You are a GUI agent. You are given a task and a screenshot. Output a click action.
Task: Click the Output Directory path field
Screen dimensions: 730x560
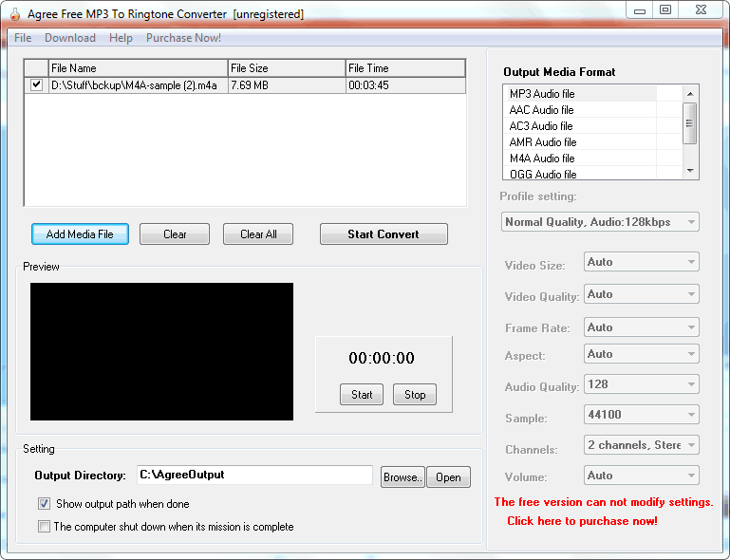point(254,475)
